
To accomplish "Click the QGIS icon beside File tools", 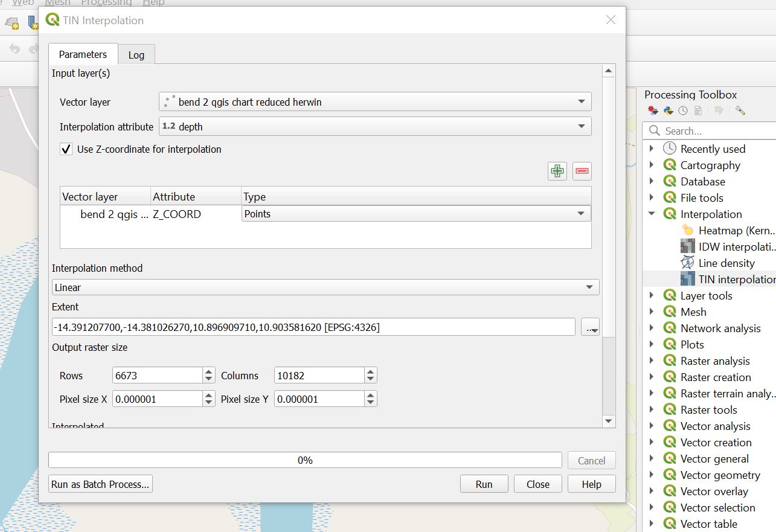I will coord(669,197).
